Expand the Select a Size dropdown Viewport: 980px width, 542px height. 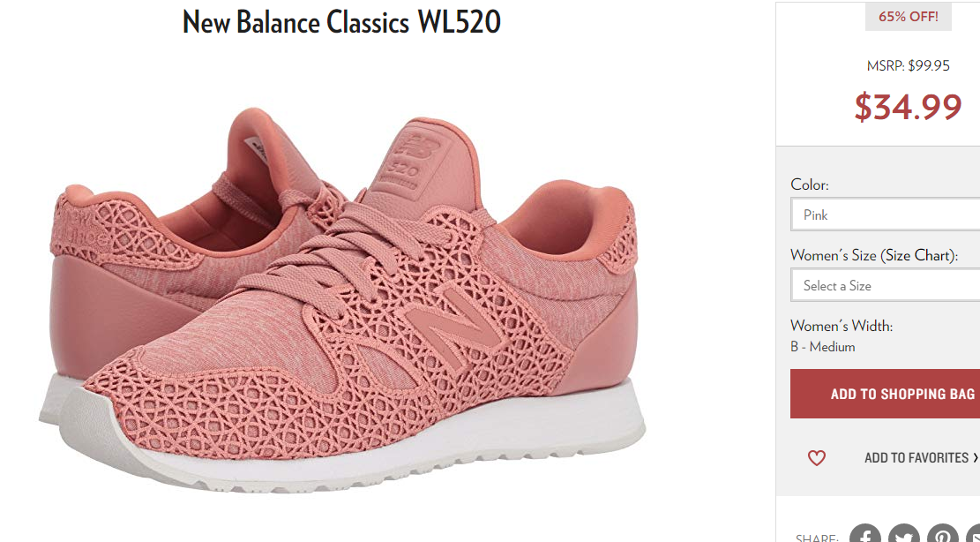click(x=885, y=285)
